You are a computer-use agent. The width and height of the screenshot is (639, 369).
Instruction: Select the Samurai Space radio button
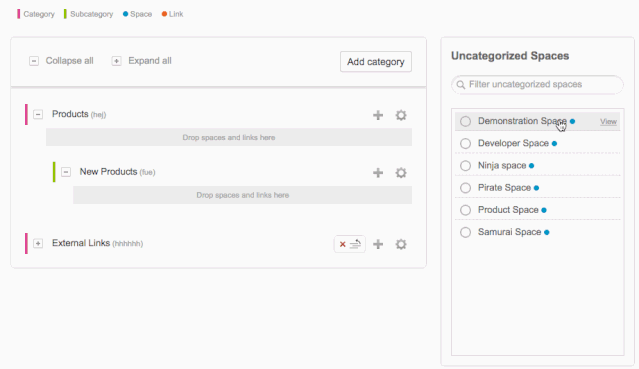tap(465, 232)
